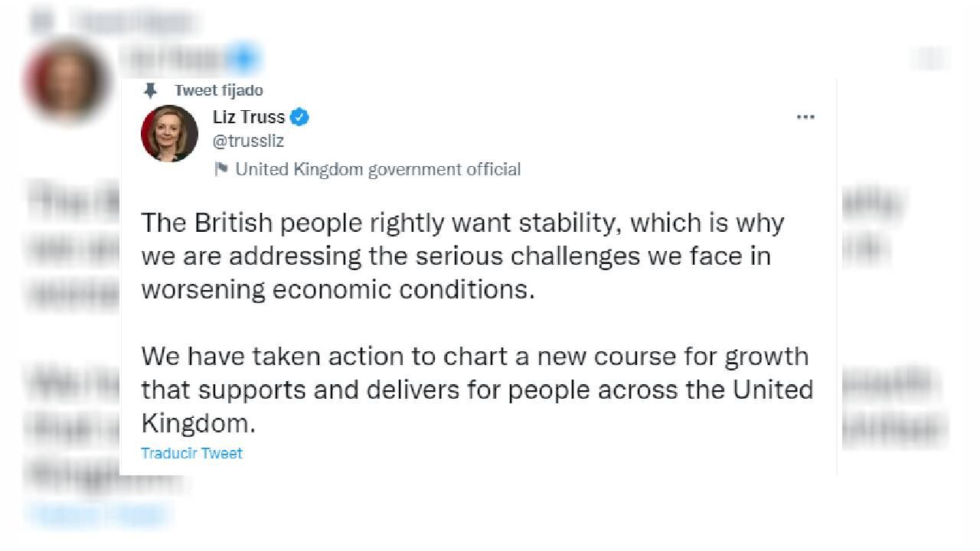This screenshot has height=551, width=980.
Task: Translate the tweet using "Traducir Tweet"
Action: [x=191, y=453]
